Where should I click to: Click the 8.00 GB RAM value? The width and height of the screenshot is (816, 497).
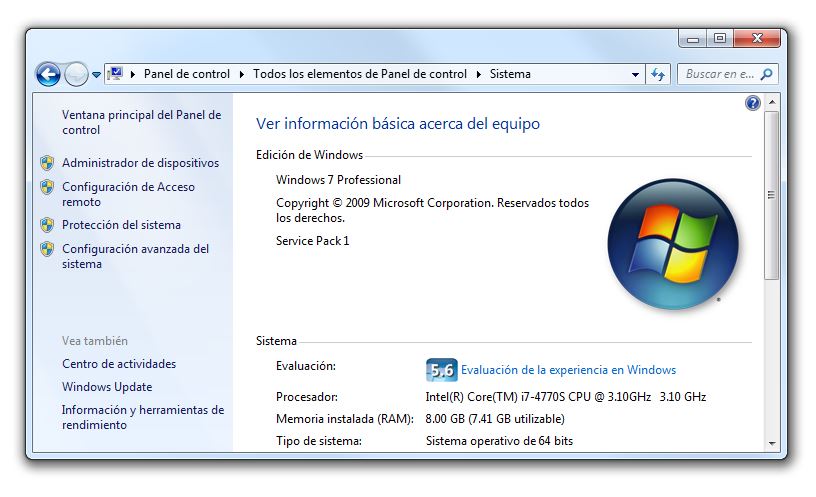click(x=495, y=419)
